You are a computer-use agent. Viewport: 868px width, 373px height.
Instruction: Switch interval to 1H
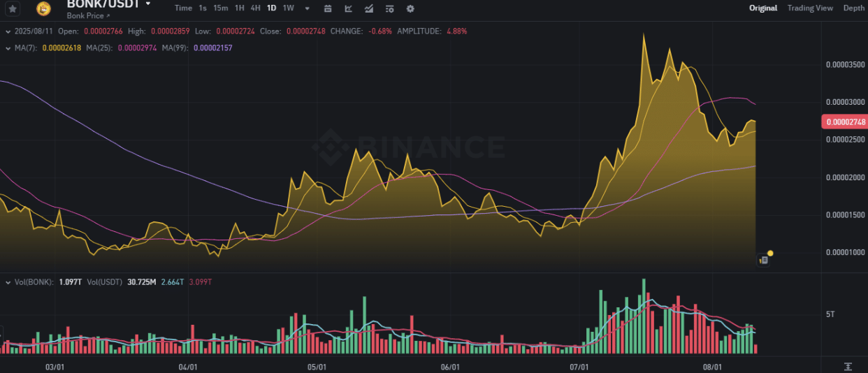tap(240, 8)
